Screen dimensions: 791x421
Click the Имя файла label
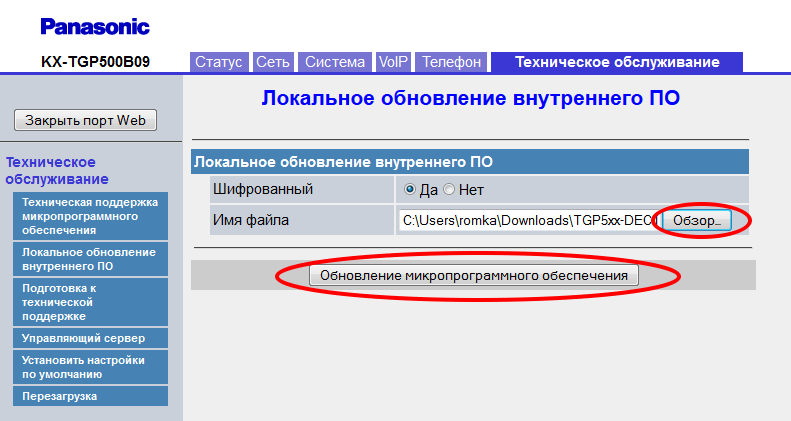coord(251,220)
